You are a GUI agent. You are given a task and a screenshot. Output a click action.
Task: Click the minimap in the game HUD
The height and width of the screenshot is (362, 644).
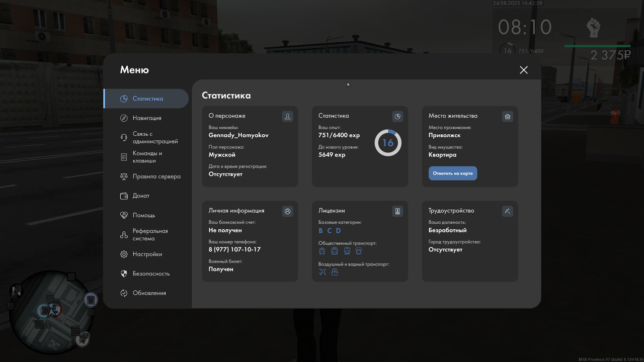coord(51,312)
